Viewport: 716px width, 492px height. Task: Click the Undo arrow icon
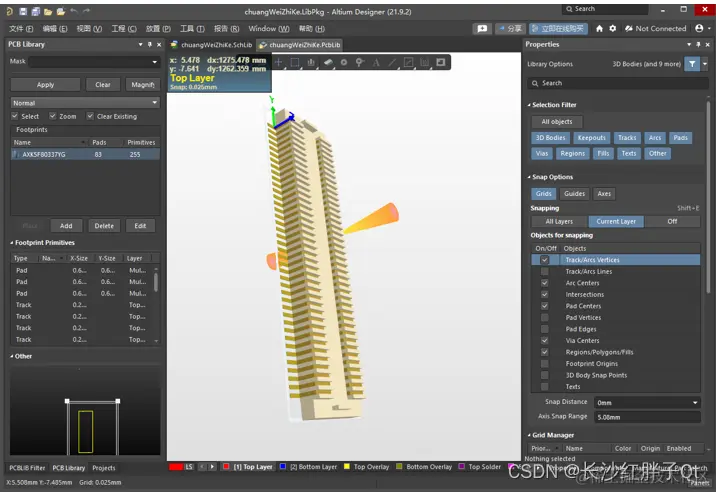(x=74, y=11)
